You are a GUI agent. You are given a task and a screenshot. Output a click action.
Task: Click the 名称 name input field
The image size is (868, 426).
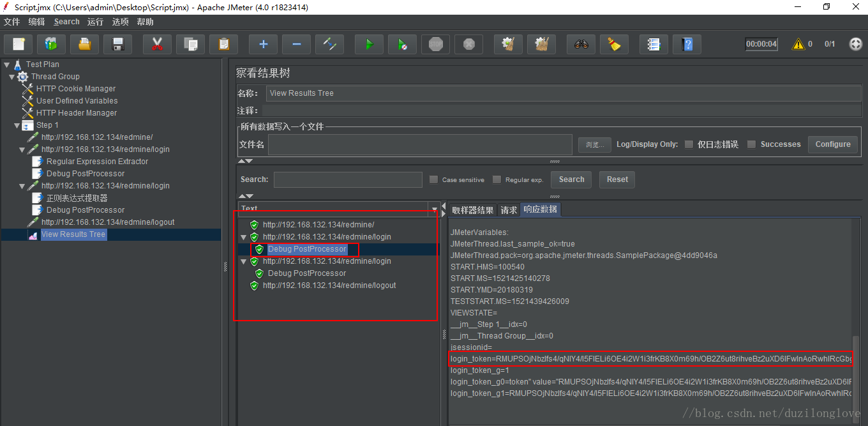click(564, 93)
